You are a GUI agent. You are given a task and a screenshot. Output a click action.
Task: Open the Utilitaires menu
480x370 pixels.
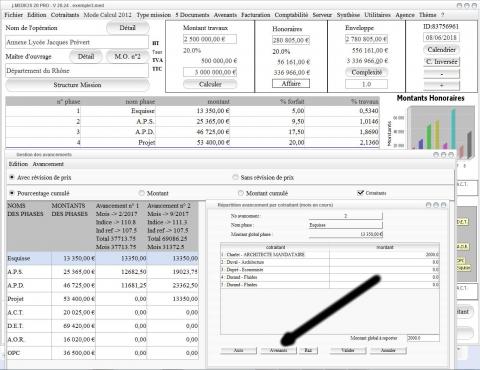pyautogui.click(x=377, y=15)
